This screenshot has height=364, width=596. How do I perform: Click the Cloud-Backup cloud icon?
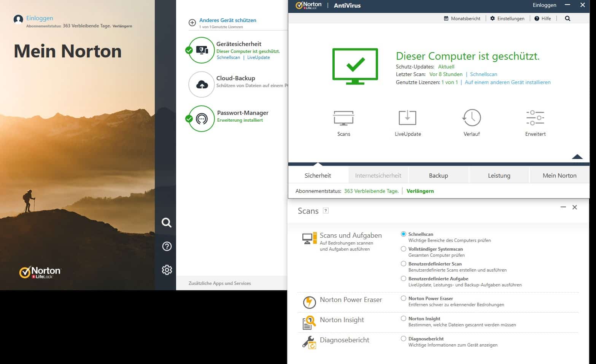202,84
